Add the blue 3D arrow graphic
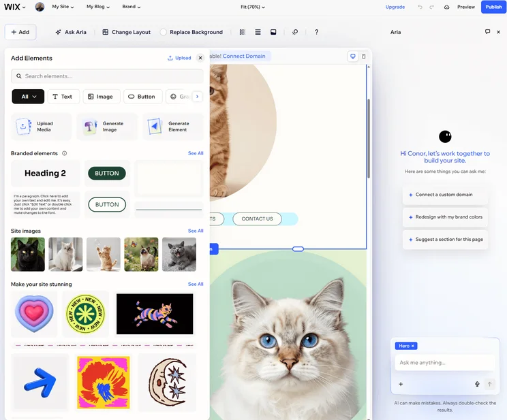This screenshot has width=507, height=420. (40, 383)
